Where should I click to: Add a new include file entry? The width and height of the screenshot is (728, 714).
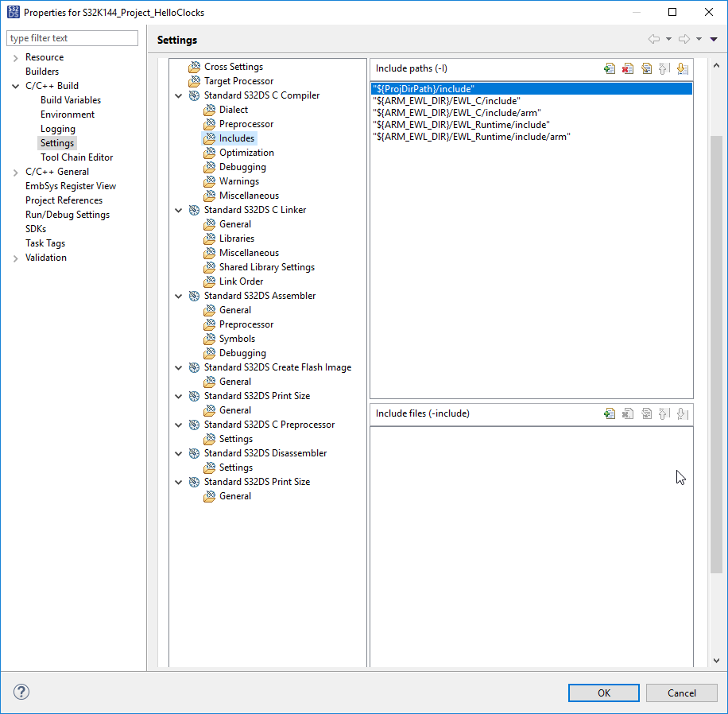[x=609, y=413]
